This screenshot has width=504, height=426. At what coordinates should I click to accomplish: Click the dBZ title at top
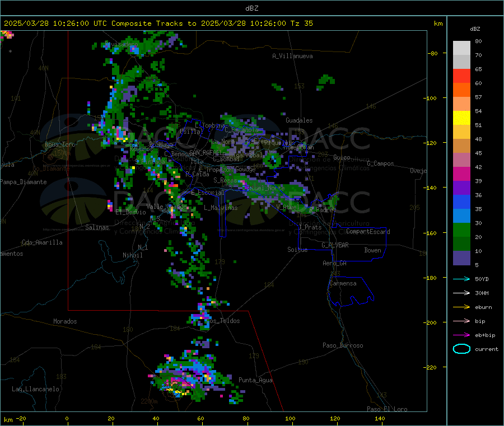click(251, 8)
